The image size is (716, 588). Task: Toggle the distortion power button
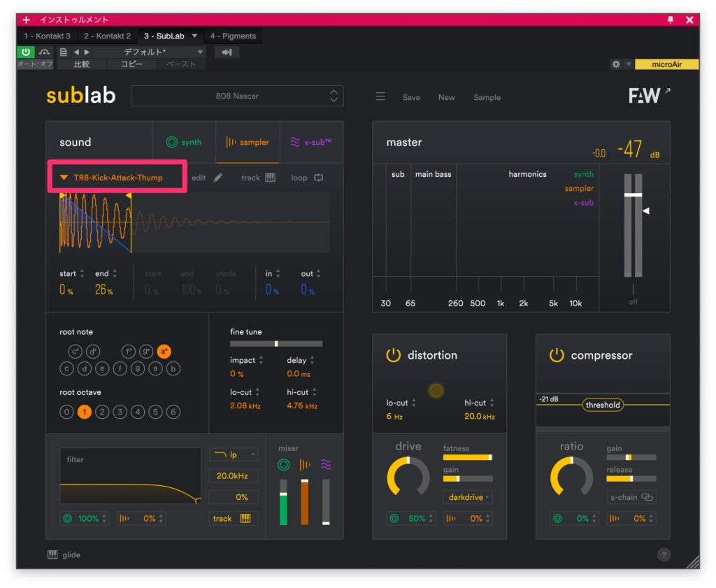(x=394, y=355)
